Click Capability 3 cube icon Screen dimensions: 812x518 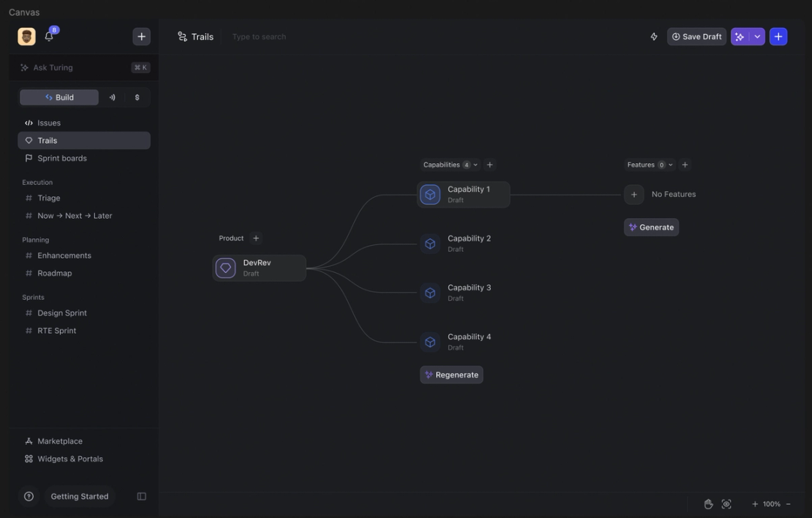pyautogui.click(x=430, y=292)
